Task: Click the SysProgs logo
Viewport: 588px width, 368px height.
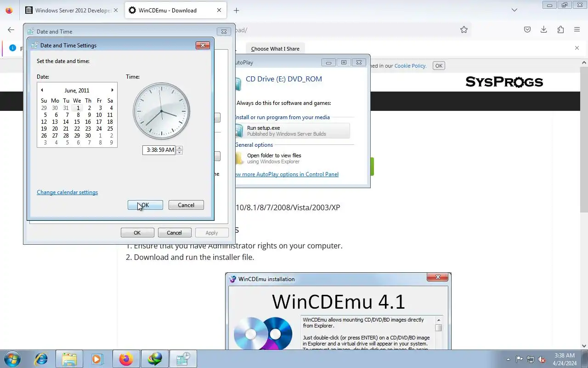Action: (504, 82)
